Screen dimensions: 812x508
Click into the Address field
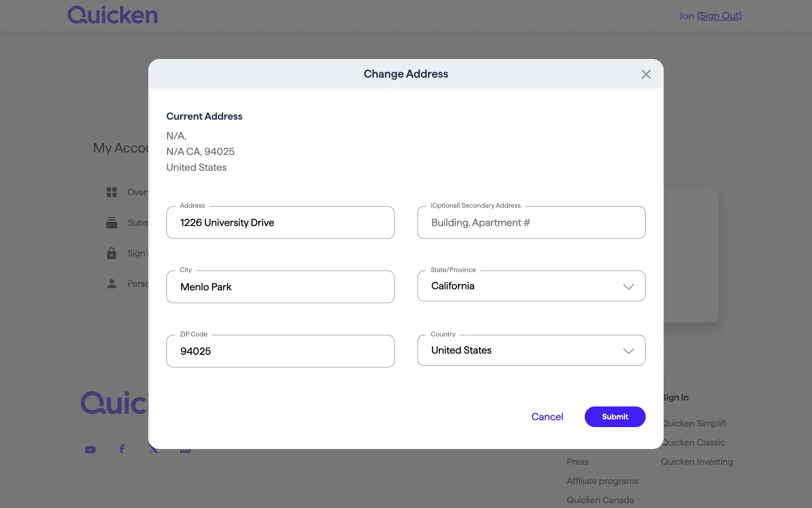[280, 223]
